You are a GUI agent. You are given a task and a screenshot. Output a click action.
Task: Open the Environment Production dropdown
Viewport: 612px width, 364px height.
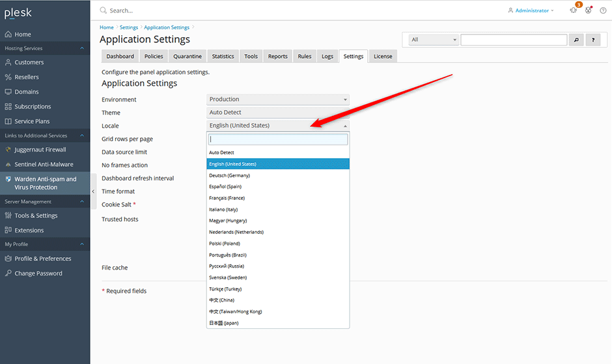tap(278, 99)
